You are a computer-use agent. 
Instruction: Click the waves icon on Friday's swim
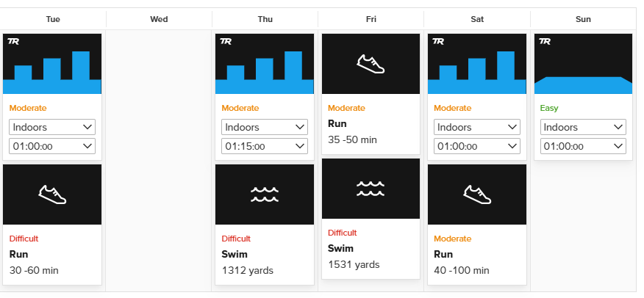click(x=371, y=189)
